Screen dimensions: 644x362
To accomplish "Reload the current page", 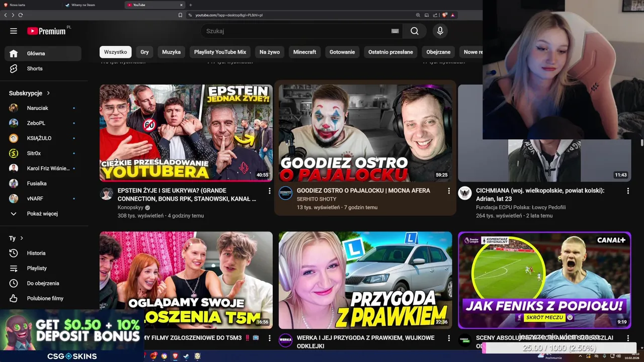I will click(x=21, y=15).
